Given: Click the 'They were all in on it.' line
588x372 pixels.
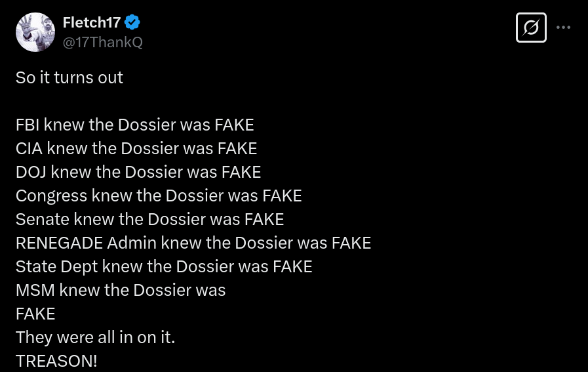Looking at the screenshot, I should (95, 338).
